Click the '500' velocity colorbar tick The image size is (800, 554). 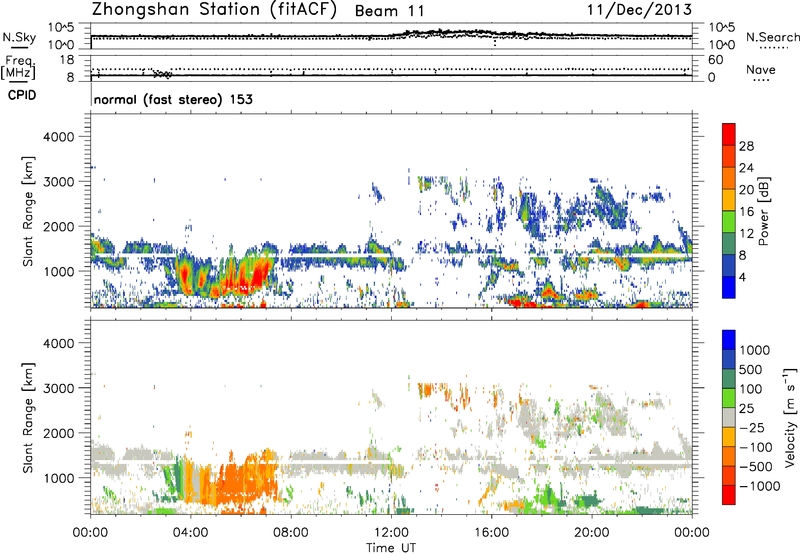coord(751,370)
